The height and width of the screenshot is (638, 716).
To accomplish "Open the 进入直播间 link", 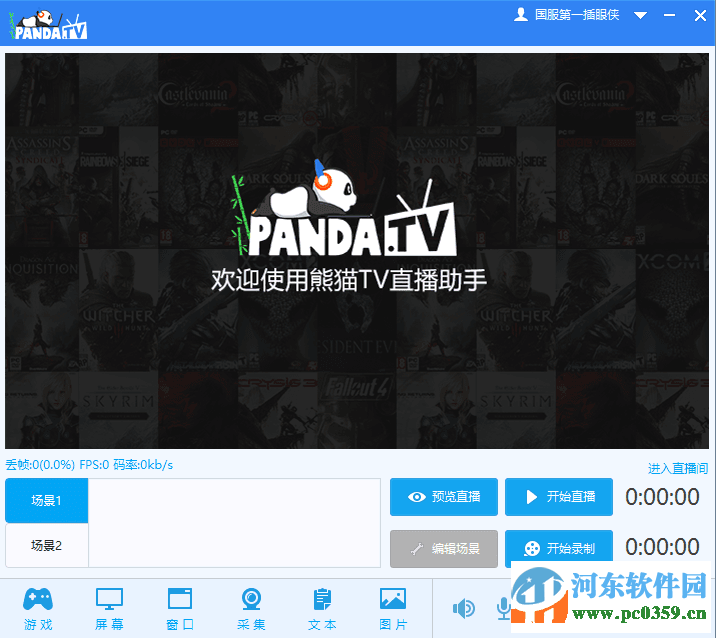I will pos(678,468).
